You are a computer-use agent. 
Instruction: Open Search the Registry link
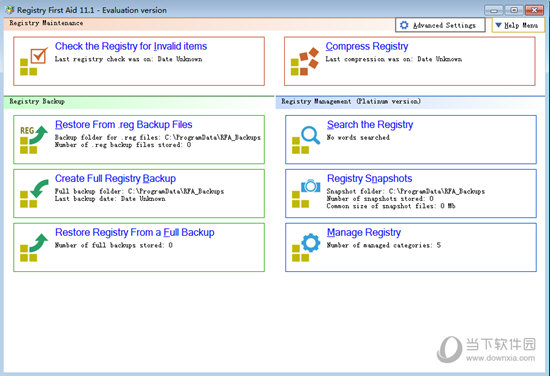point(370,125)
